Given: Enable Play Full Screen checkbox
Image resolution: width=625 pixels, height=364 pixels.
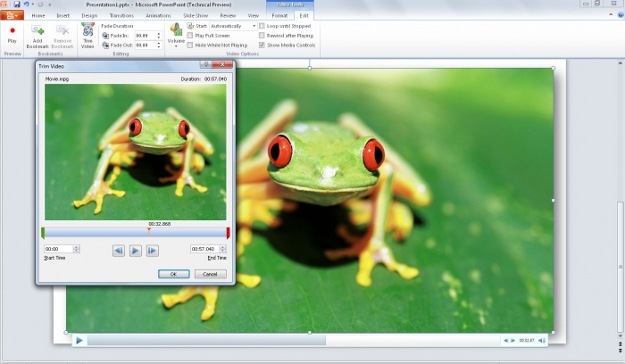Looking at the screenshot, I should tap(190, 36).
